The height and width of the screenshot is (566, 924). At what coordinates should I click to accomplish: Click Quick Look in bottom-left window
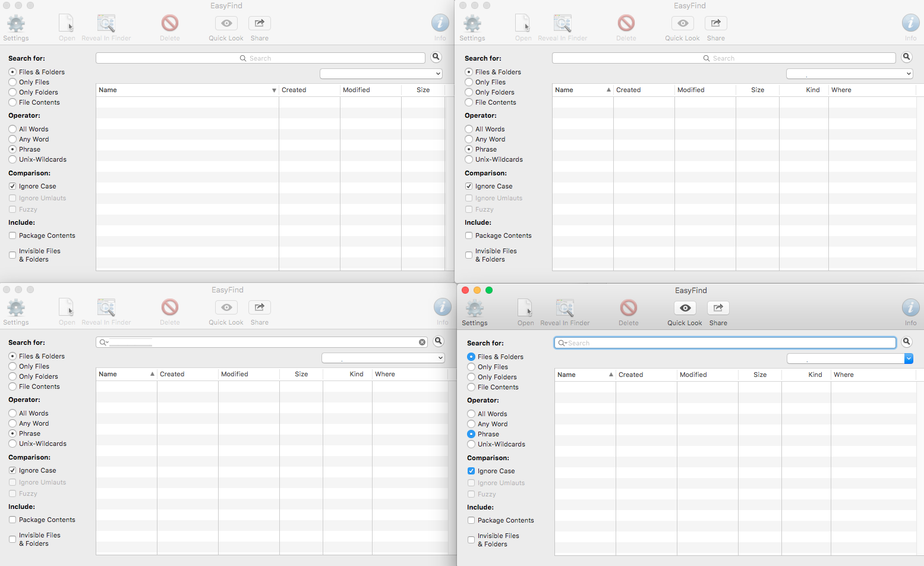tap(226, 308)
